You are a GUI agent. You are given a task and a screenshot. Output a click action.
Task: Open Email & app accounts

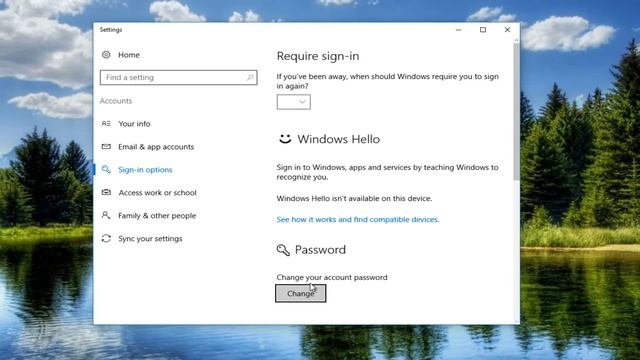[x=156, y=147]
